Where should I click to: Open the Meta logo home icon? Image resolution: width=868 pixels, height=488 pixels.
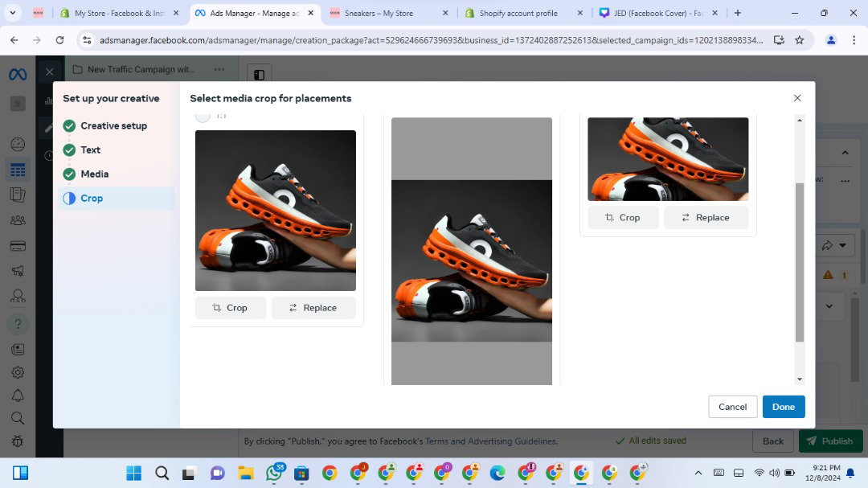pos(18,74)
